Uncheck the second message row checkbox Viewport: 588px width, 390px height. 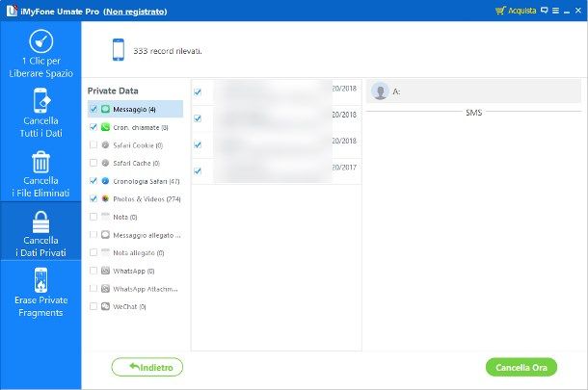[198, 118]
